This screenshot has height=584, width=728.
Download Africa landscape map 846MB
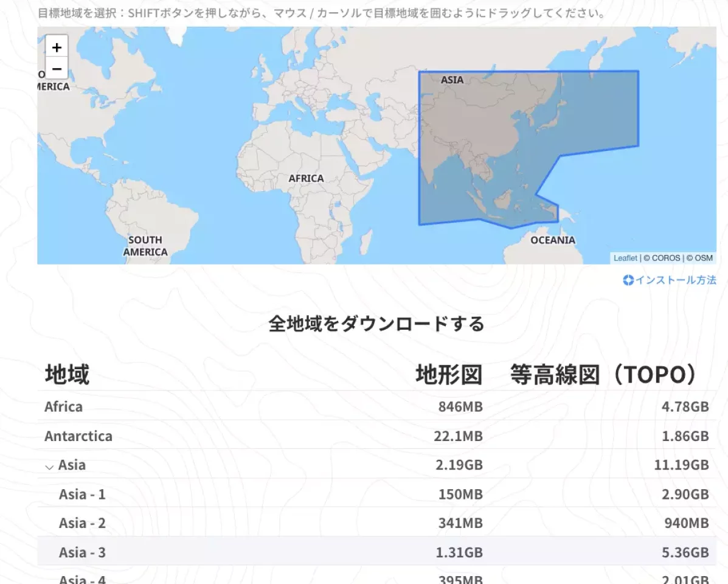[x=460, y=406]
